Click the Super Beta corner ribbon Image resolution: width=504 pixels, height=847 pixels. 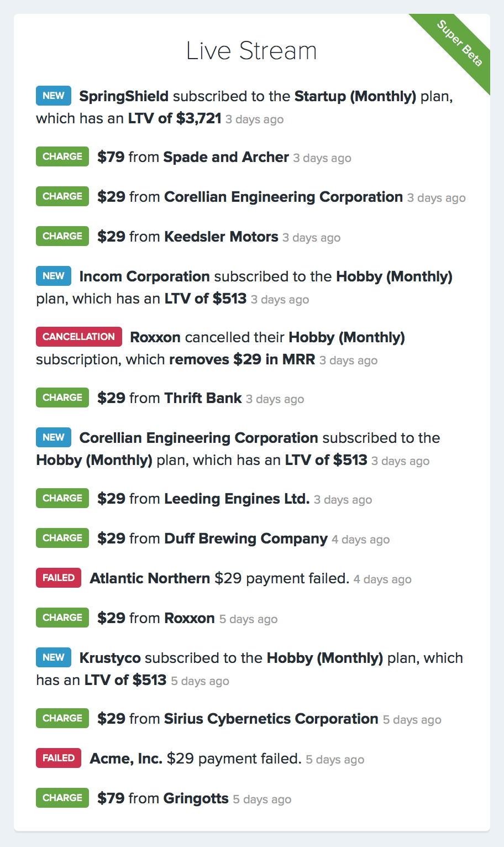point(460,43)
